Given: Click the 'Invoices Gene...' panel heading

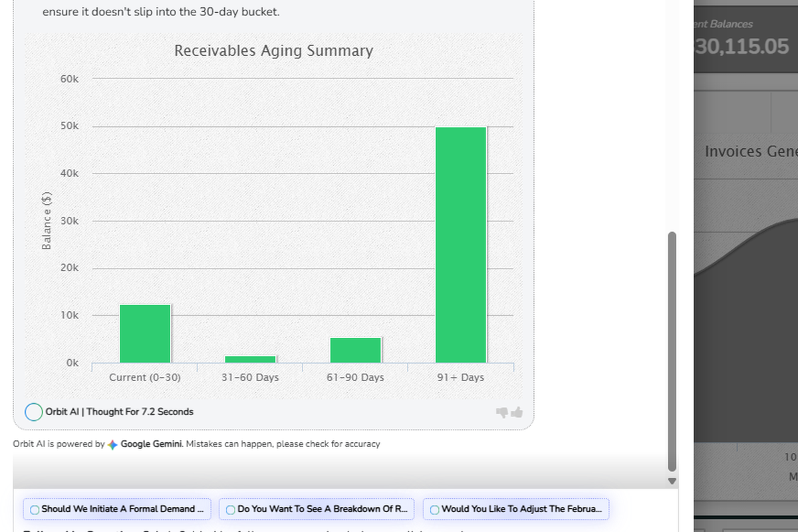Looking at the screenshot, I should 751,152.
